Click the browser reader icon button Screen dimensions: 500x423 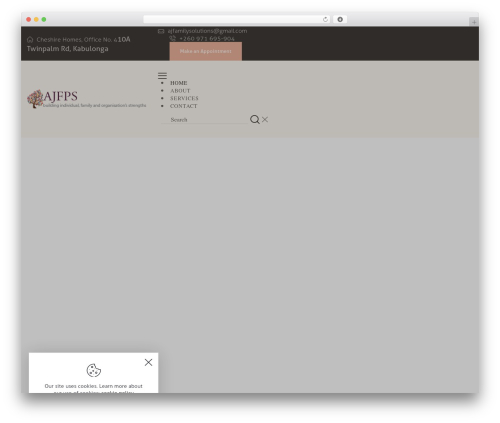(x=340, y=19)
